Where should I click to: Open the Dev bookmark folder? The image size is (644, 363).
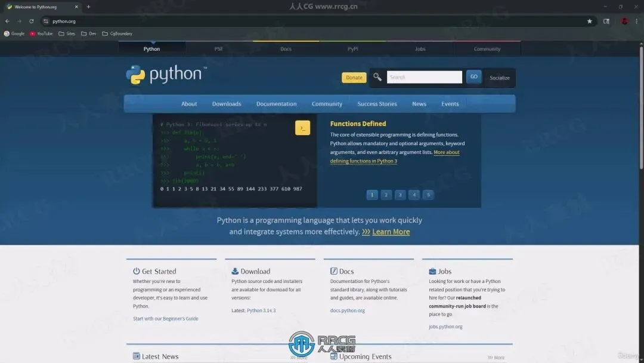89,33
